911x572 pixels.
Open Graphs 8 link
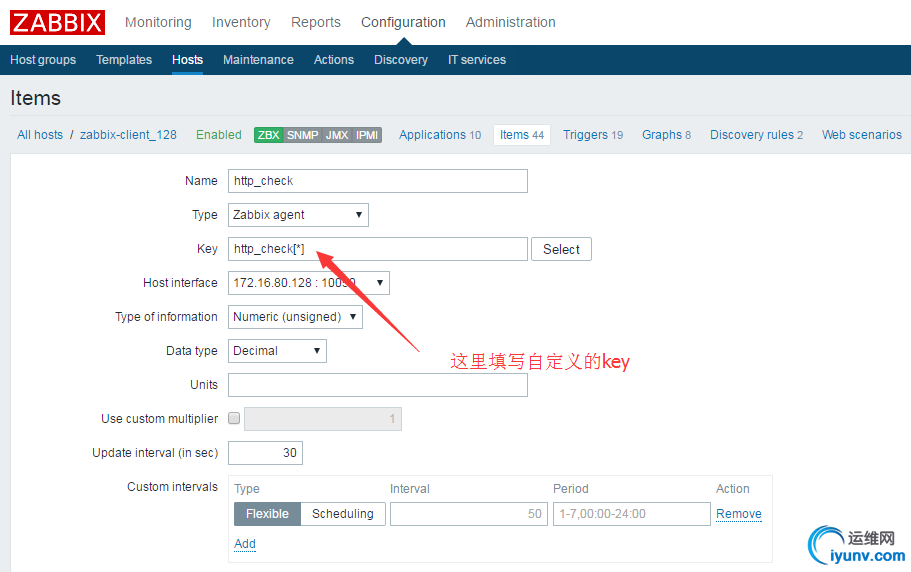coord(666,135)
